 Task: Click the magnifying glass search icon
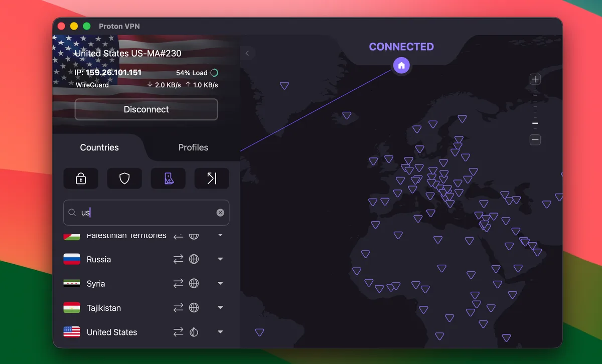[x=72, y=213]
